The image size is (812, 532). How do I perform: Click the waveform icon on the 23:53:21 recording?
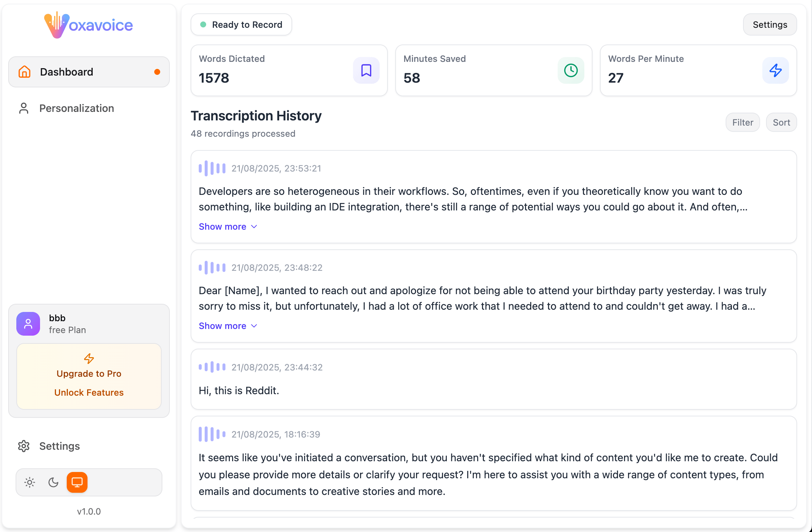click(x=212, y=169)
